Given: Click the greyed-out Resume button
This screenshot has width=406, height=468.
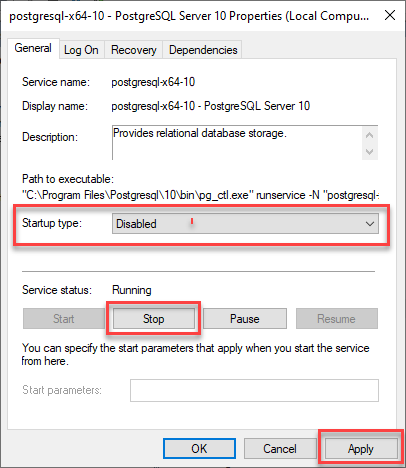Looking at the screenshot, I should tap(336, 319).
